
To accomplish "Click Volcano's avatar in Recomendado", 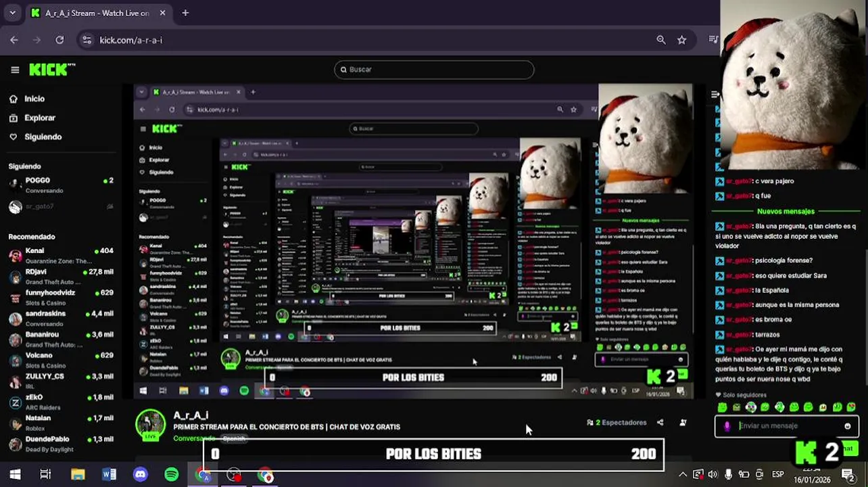I will pyautogui.click(x=15, y=360).
